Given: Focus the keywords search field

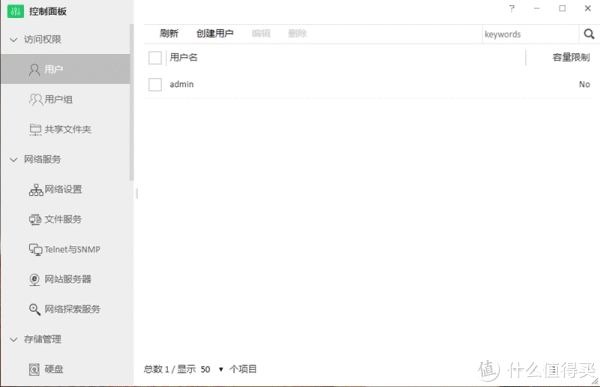Looking at the screenshot, I should pyautogui.click(x=530, y=34).
